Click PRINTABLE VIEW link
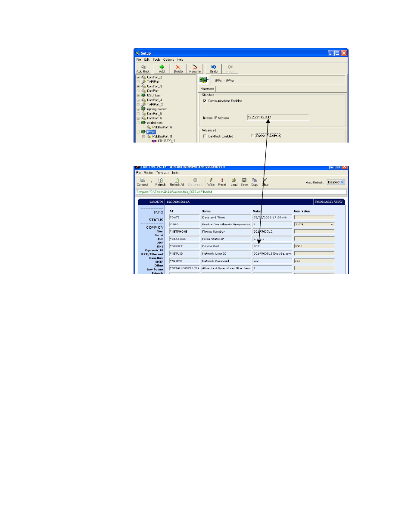411x532 pixels. (x=329, y=202)
